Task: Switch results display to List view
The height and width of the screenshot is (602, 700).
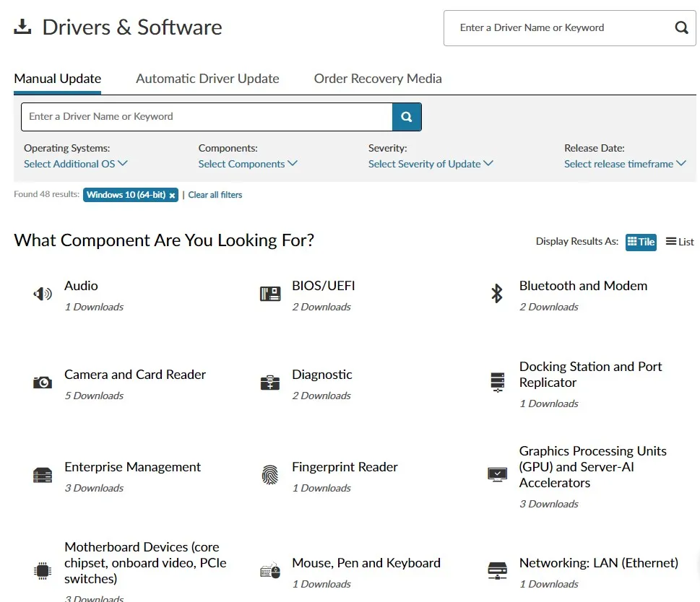Action: [x=680, y=242]
